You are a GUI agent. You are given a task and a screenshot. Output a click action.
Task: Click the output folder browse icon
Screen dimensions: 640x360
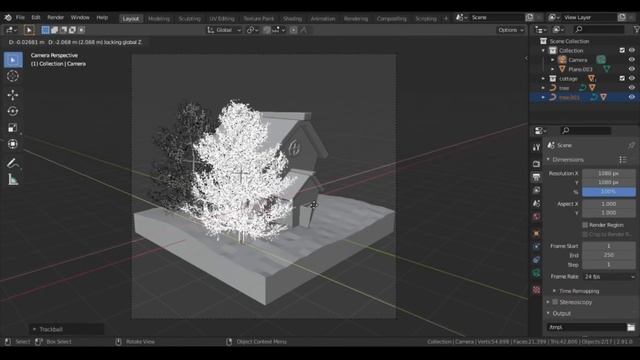(x=631, y=327)
